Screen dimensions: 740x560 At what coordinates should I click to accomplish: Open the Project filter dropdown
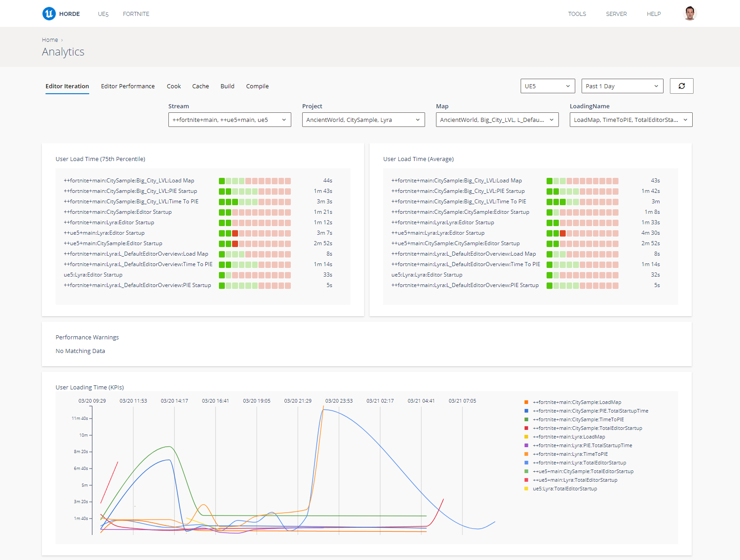[x=363, y=120]
